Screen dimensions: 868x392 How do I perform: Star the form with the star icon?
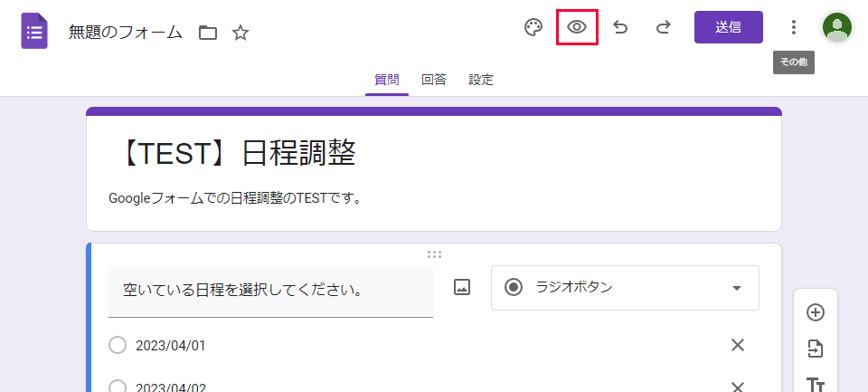coord(241,33)
